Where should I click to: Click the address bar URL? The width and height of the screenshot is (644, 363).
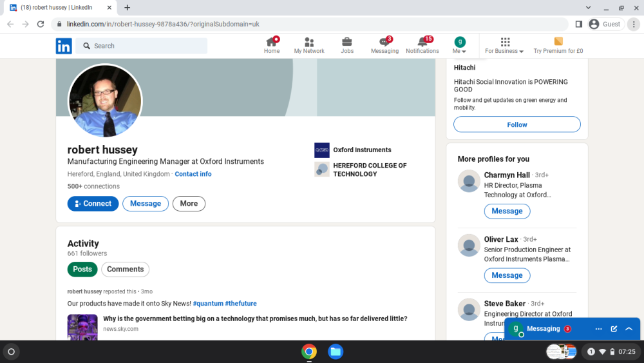(x=163, y=25)
